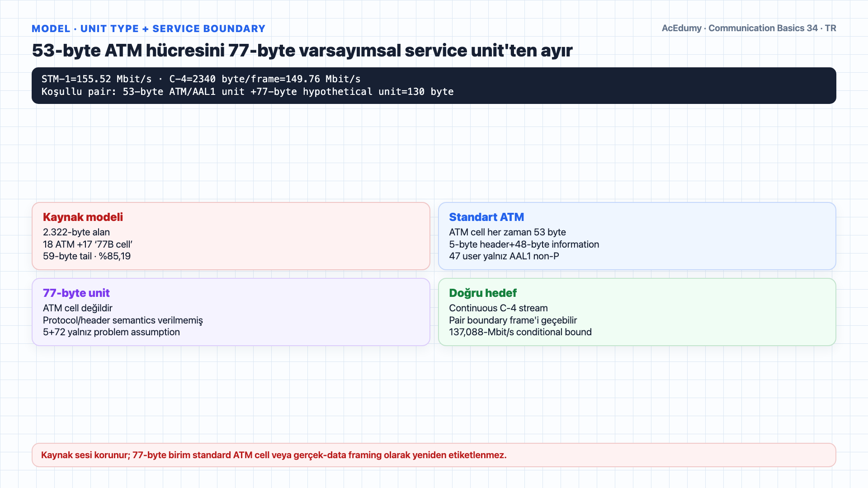868x488 pixels.
Task: Select the 'Standart ATM' card heading
Action: (x=486, y=217)
